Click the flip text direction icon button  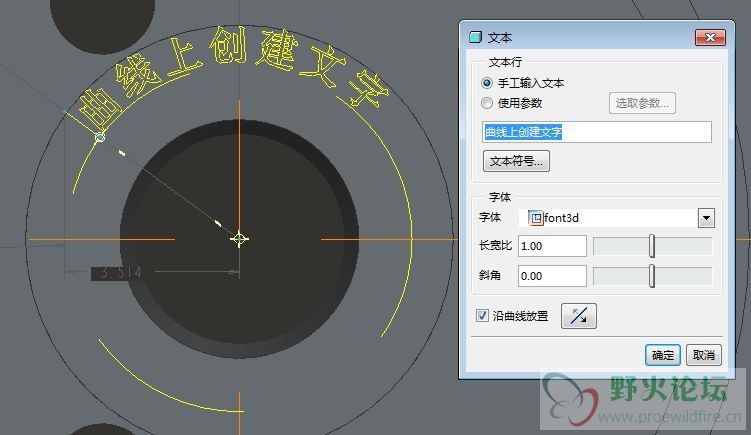pyautogui.click(x=579, y=316)
